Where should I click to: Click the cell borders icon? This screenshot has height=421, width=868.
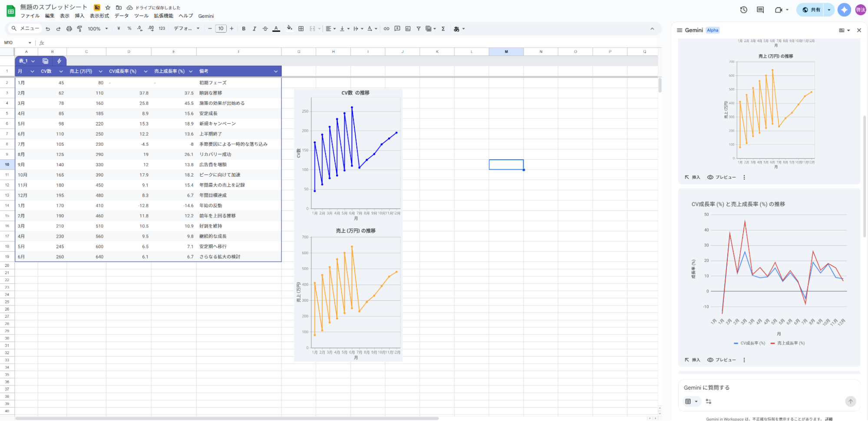pyautogui.click(x=301, y=29)
